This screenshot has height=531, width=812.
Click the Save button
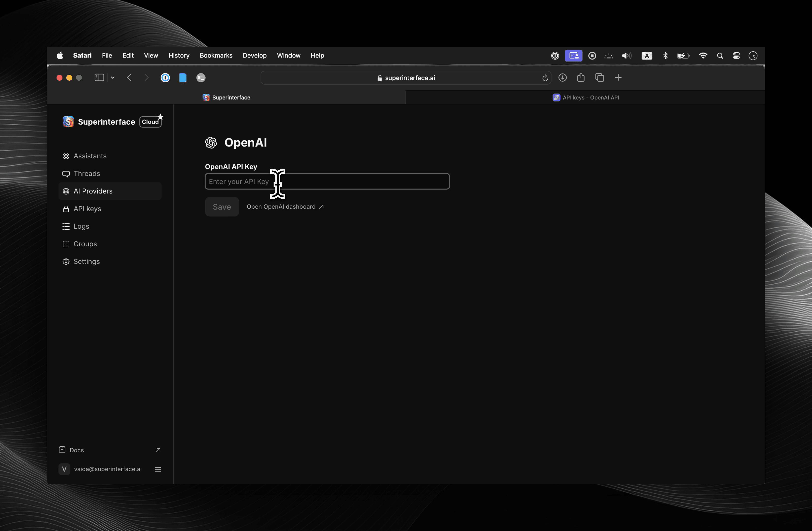[222, 207]
